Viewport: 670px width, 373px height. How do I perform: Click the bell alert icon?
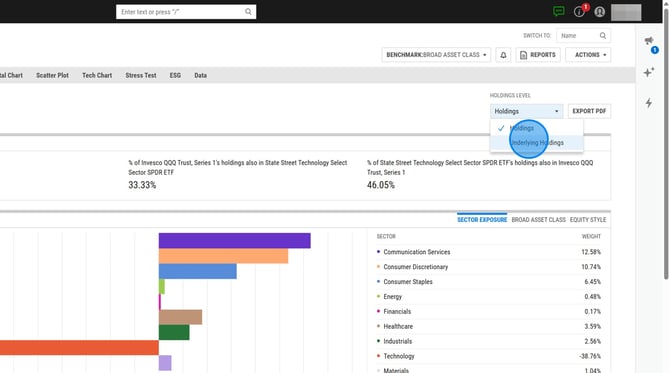[x=503, y=55]
